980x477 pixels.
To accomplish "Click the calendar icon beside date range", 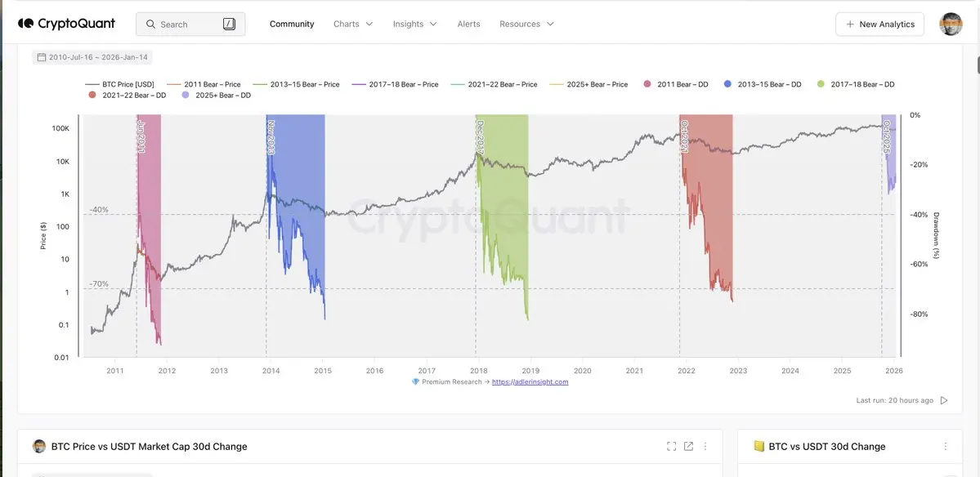I will click(40, 57).
